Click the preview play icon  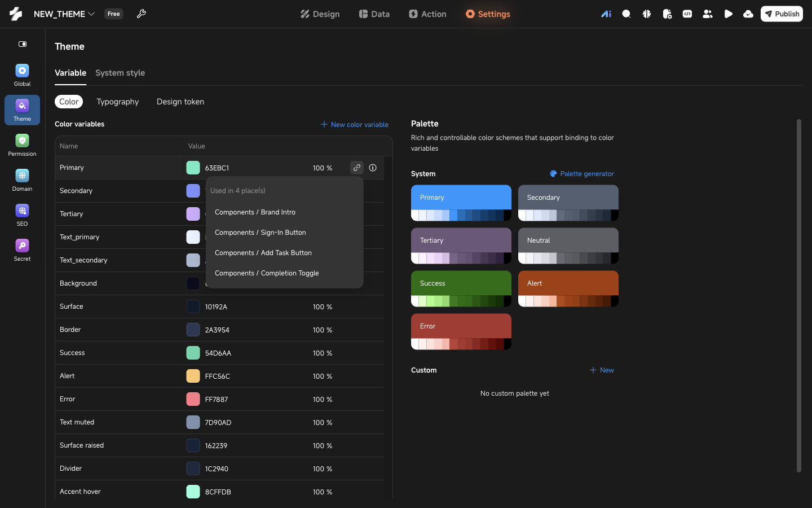pos(728,14)
